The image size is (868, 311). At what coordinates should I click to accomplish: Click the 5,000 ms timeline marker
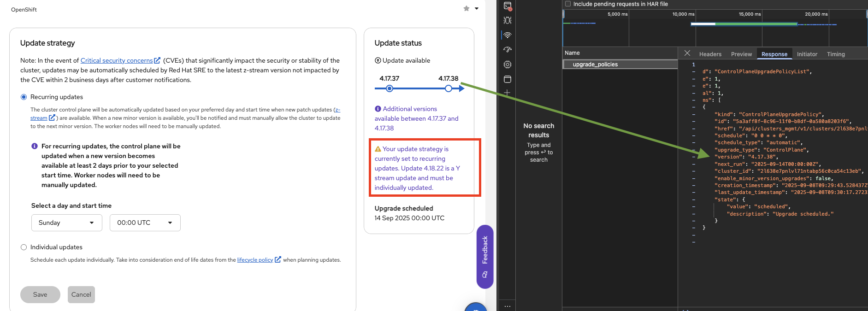(x=617, y=14)
